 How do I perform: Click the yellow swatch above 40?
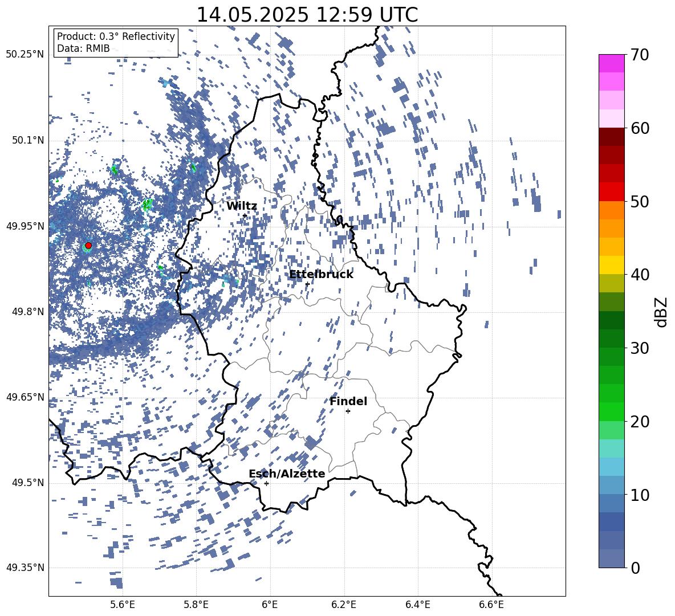[612, 265]
